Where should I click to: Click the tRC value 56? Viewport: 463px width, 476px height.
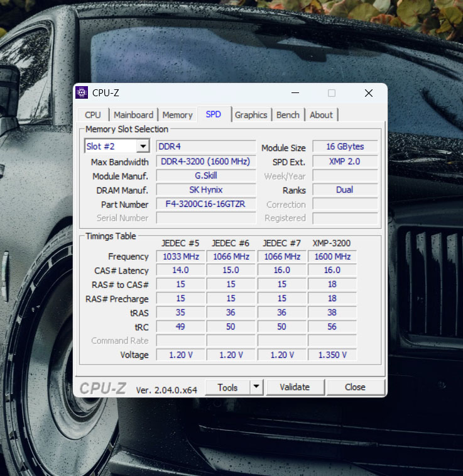[x=332, y=326]
